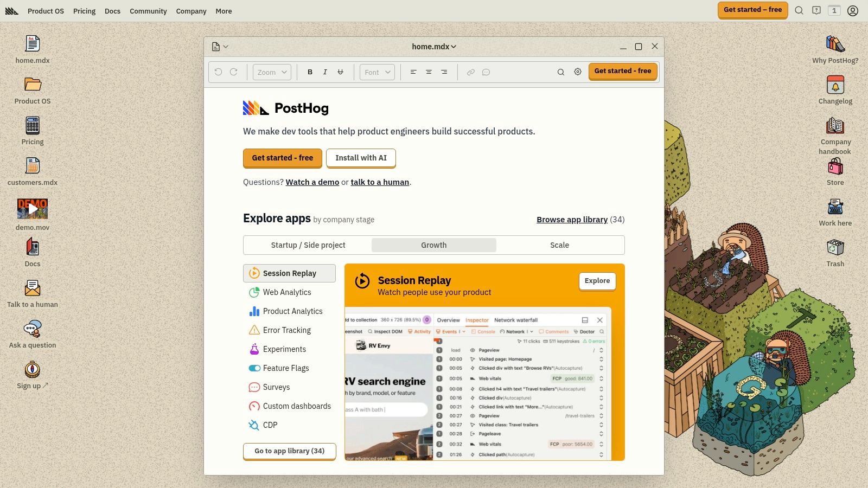Align text center
This screenshot has height=488, width=868.
point(429,72)
